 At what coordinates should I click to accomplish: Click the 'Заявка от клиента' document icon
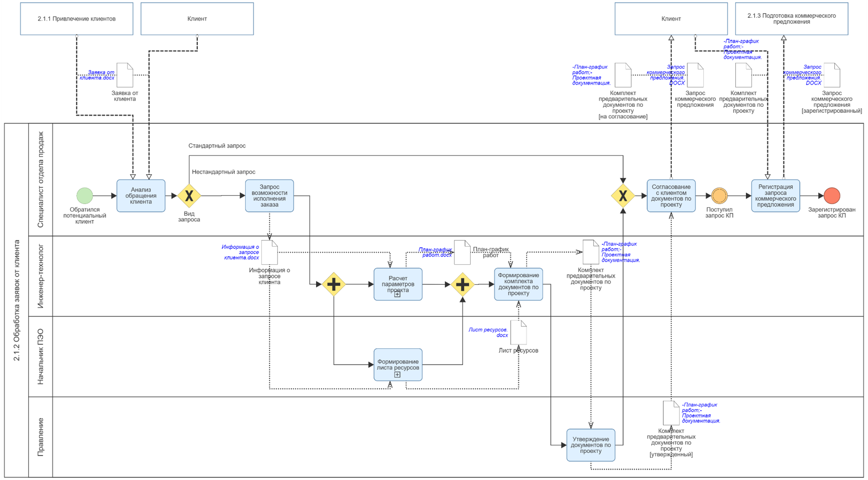(x=125, y=75)
